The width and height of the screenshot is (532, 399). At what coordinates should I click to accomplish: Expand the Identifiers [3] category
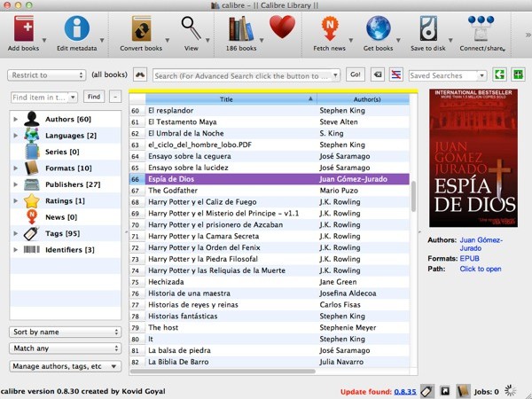tap(16, 249)
